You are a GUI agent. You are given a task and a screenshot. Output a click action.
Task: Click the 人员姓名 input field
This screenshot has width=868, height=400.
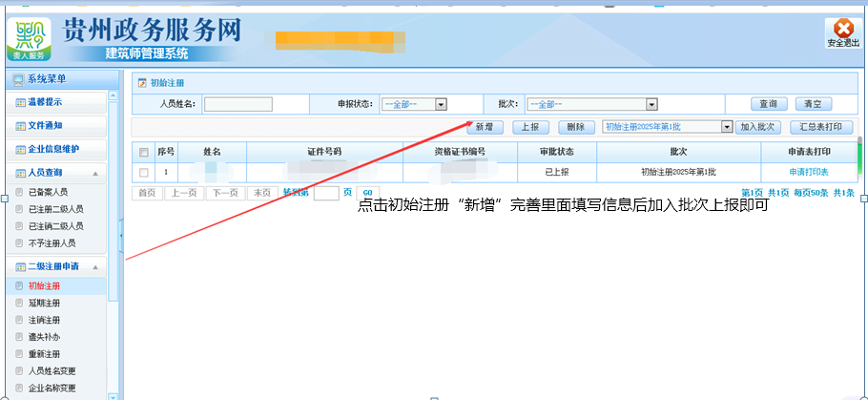[x=238, y=104]
